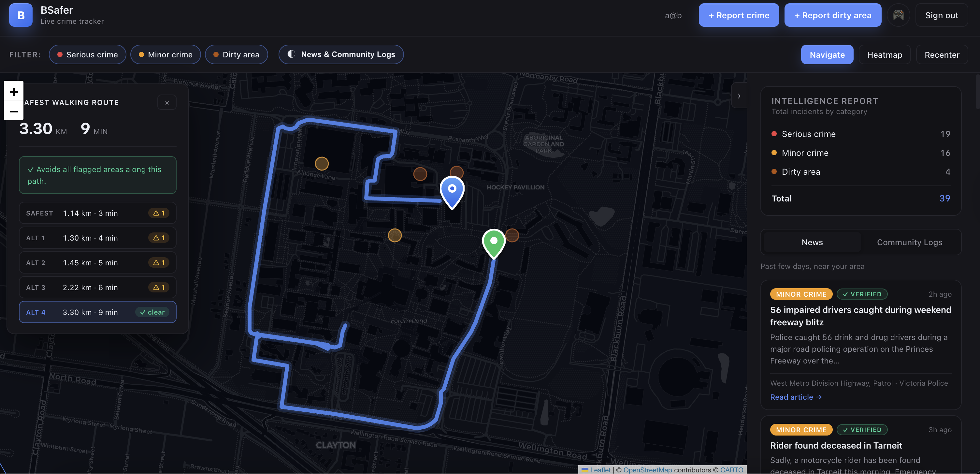Toggle the Dirty area filter
980x474 pixels.
pyautogui.click(x=236, y=54)
